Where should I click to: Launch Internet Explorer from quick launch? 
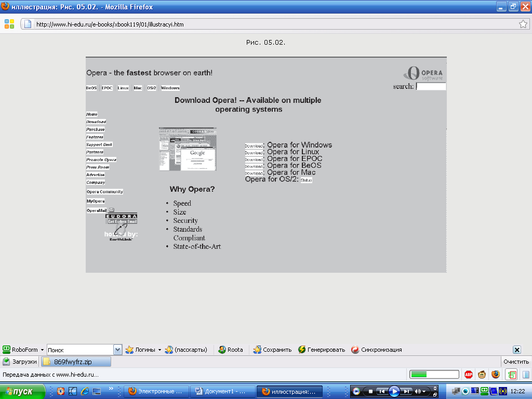click(85, 391)
